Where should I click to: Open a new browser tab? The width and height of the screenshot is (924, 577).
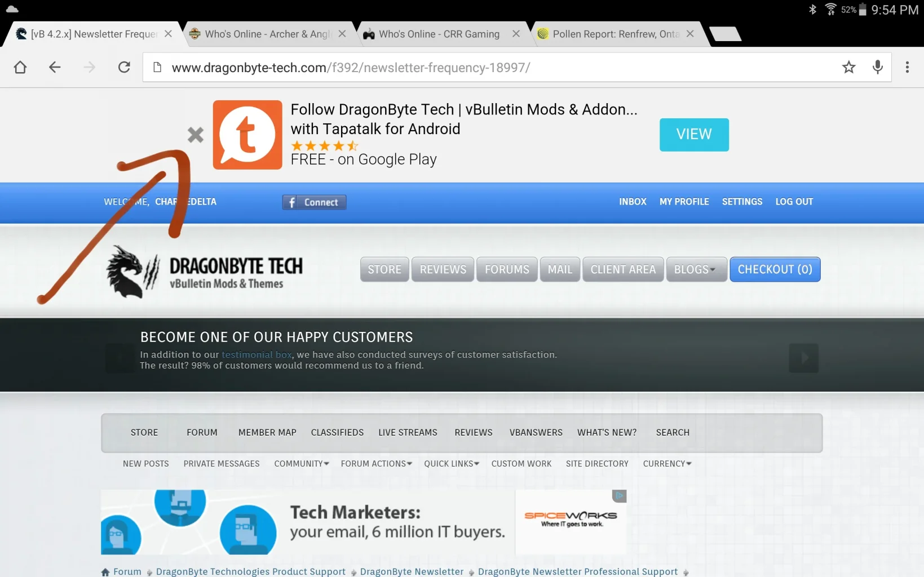(x=726, y=34)
